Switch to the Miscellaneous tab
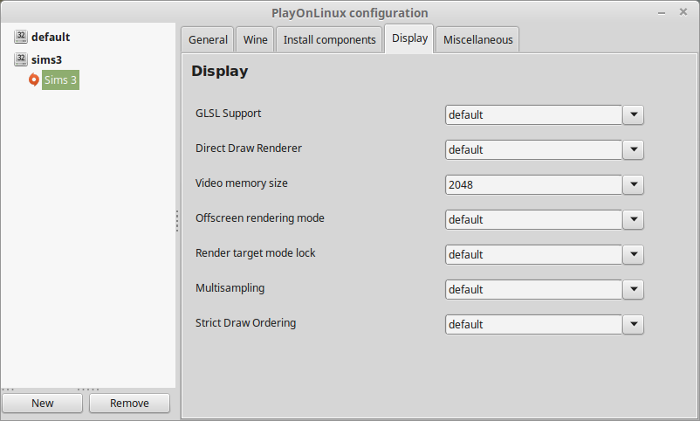This screenshot has height=421, width=700. coord(478,40)
